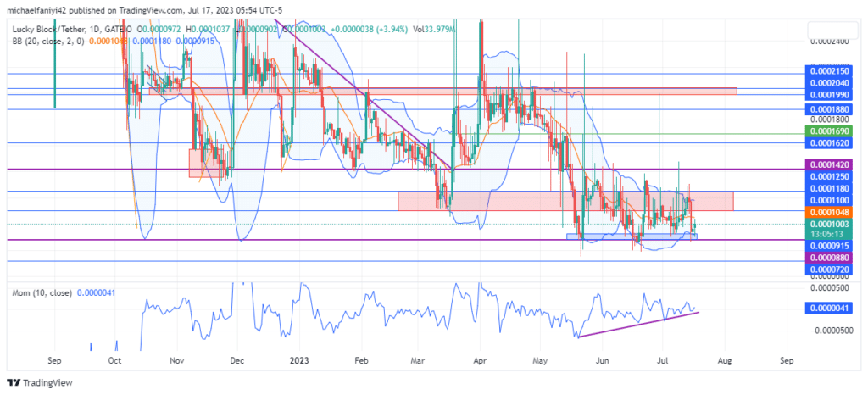This screenshot has width=868, height=395.
Task: Select the 0.0000915 price label
Action: 828,245
